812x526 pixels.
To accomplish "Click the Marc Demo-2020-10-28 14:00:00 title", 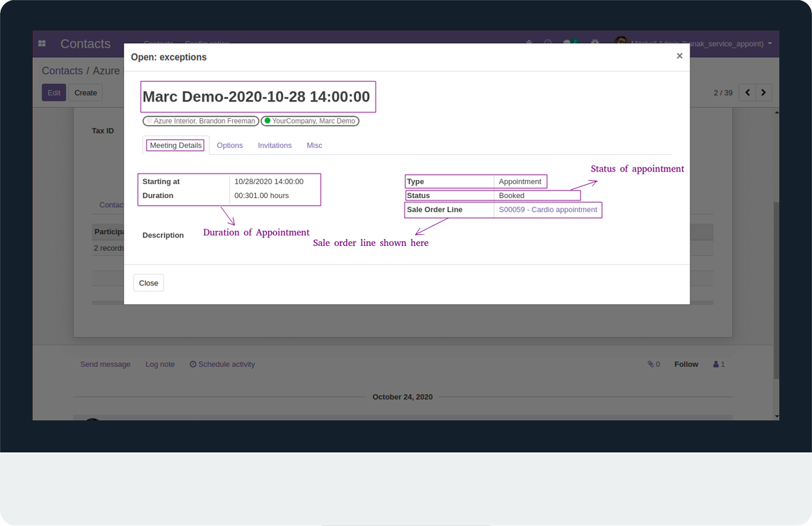I will click(257, 97).
